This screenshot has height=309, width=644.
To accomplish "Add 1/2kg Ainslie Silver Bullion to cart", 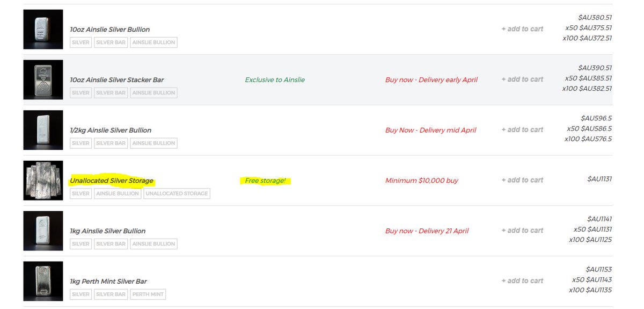I will tap(522, 130).
